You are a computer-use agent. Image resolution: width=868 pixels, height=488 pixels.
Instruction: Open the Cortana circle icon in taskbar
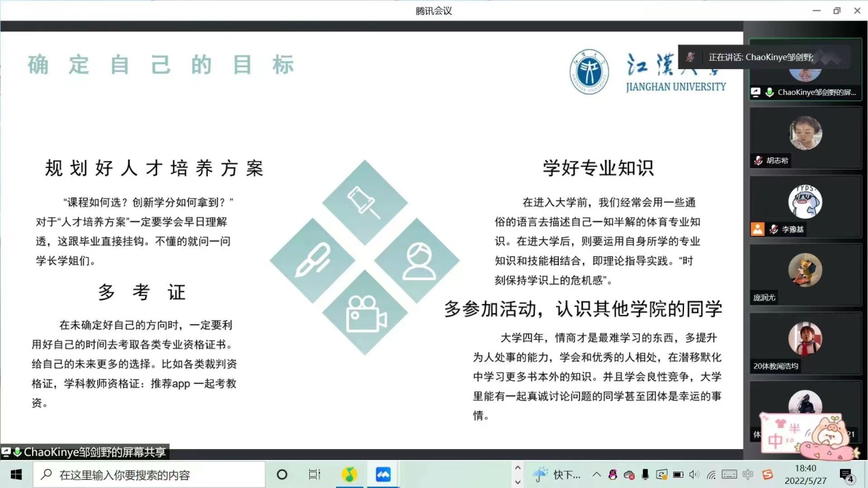[x=282, y=474]
